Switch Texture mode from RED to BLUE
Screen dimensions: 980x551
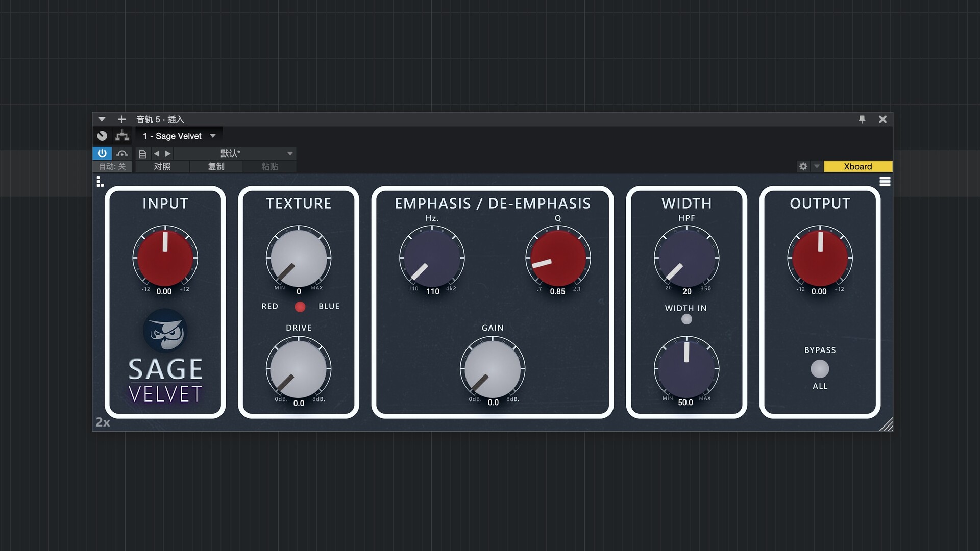click(x=300, y=307)
